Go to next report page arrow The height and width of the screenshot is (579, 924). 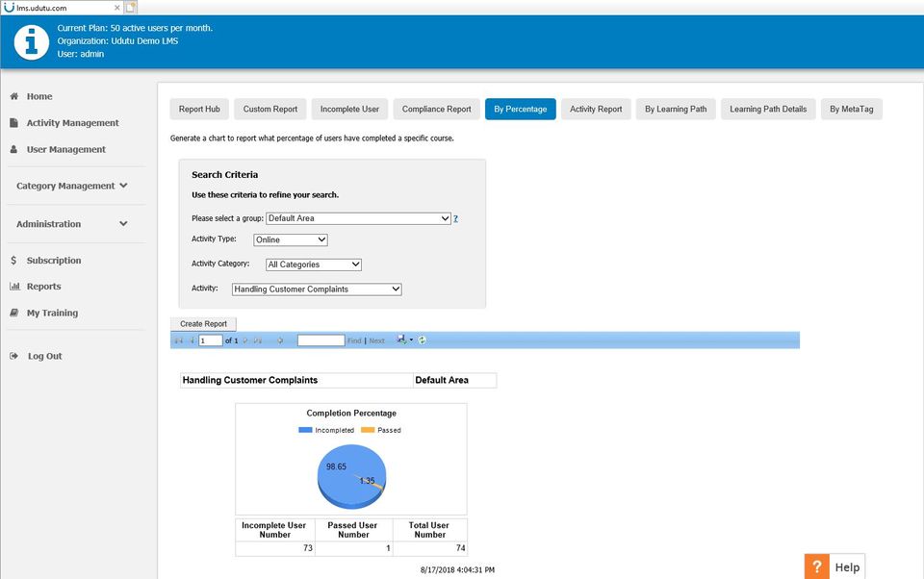tap(245, 340)
